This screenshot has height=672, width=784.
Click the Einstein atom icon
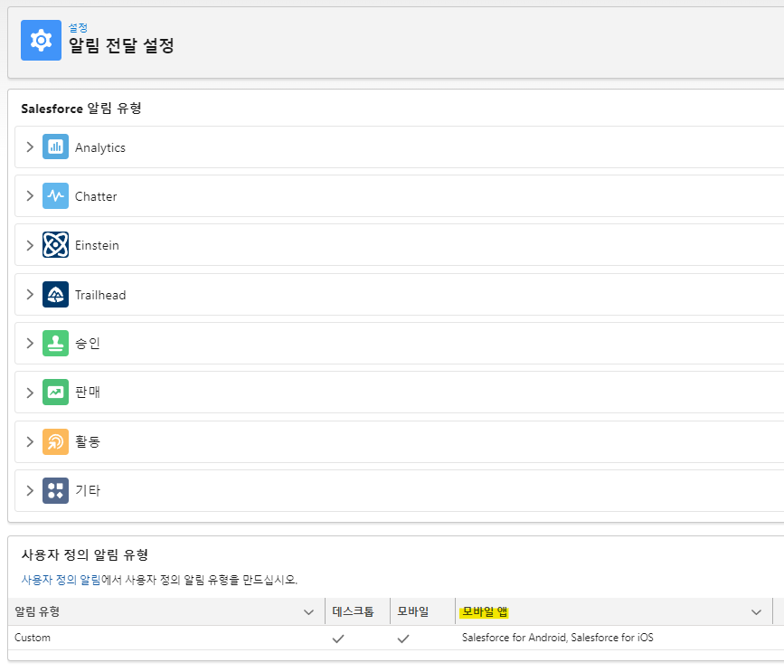(55, 244)
